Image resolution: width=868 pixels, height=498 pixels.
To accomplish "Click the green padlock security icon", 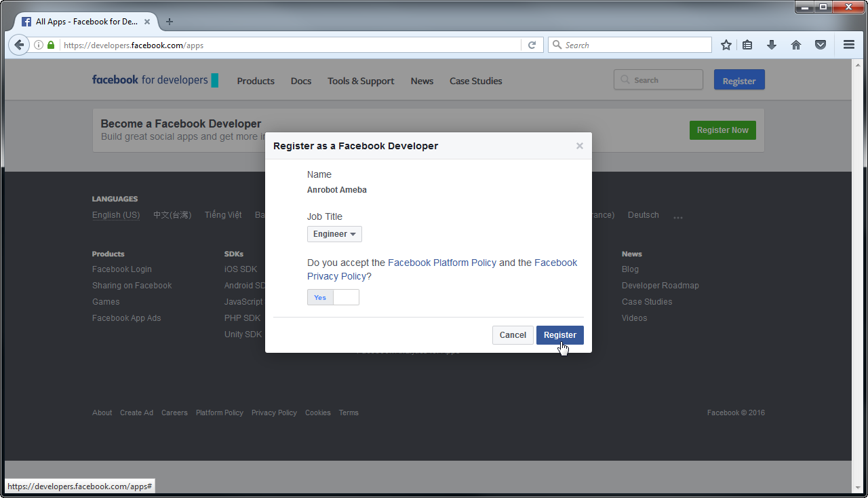I will tap(50, 45).
